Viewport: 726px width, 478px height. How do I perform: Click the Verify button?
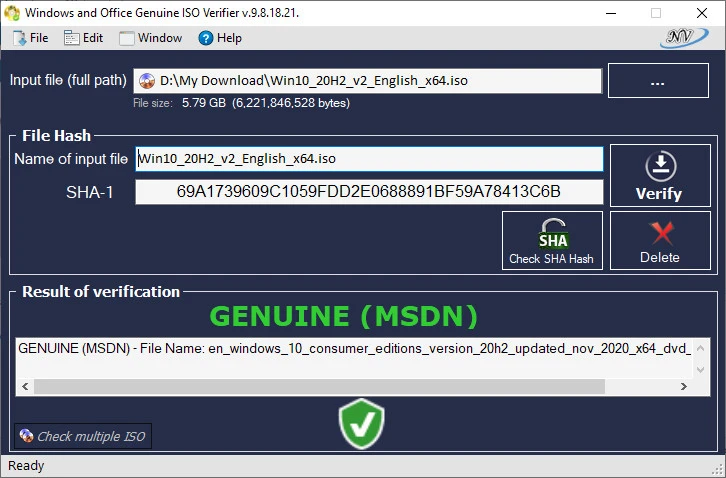660,176
